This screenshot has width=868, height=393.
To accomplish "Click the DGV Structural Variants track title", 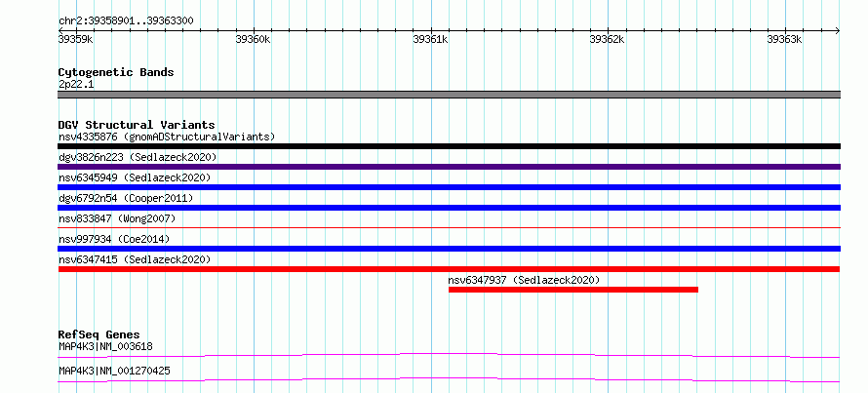I will (137, 125).
